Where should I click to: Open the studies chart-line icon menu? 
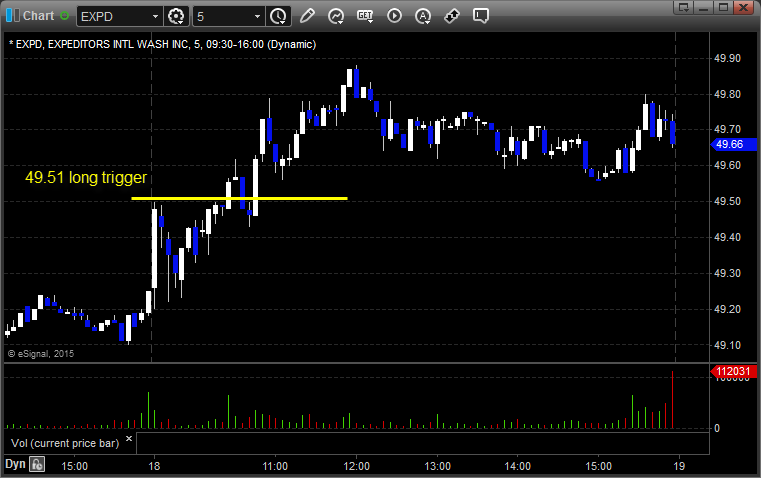pos(336,16)
